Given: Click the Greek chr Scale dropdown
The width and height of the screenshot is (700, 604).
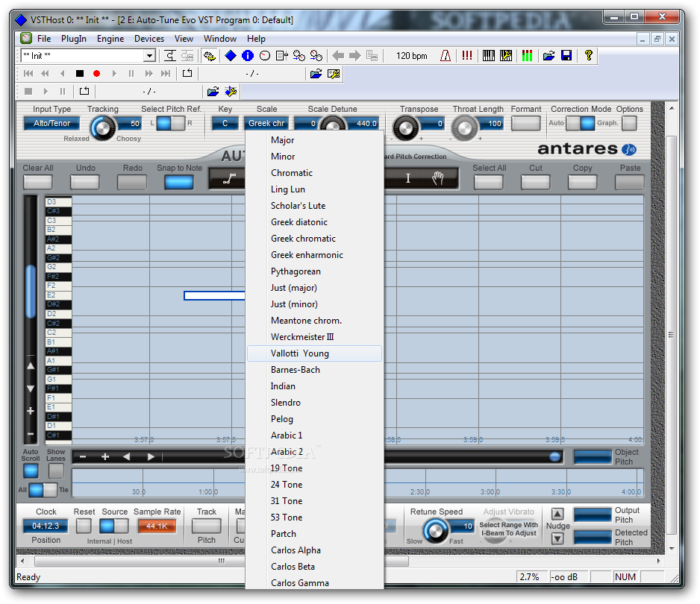Looking at the screenshot, I should 266,123.
